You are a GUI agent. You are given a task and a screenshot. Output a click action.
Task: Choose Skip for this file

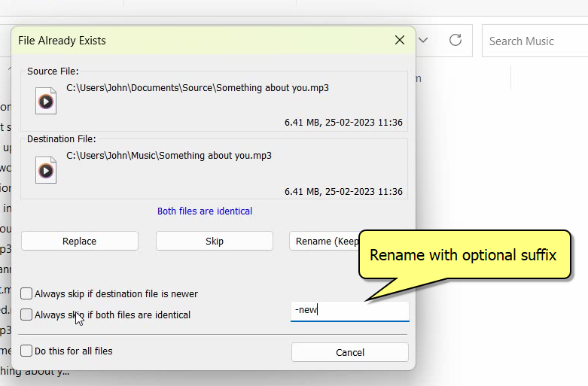[x=214, y=241]
